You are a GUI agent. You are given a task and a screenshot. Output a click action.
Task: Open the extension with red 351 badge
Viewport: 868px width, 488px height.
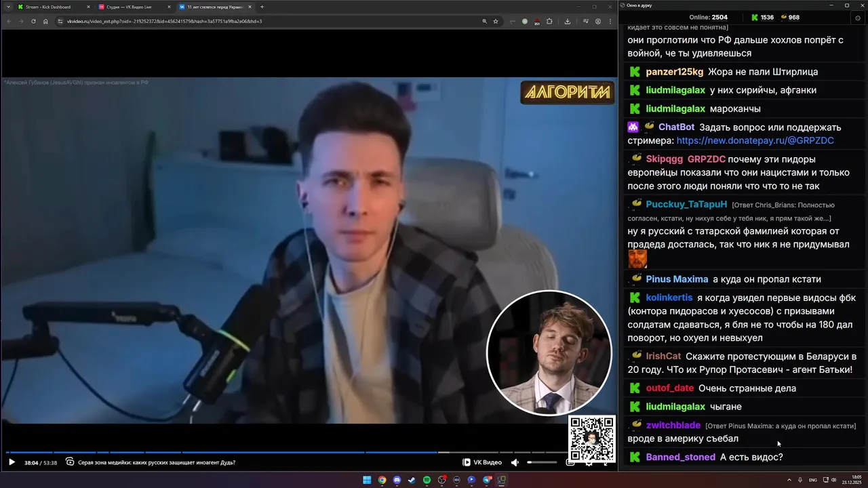point(536,22)
